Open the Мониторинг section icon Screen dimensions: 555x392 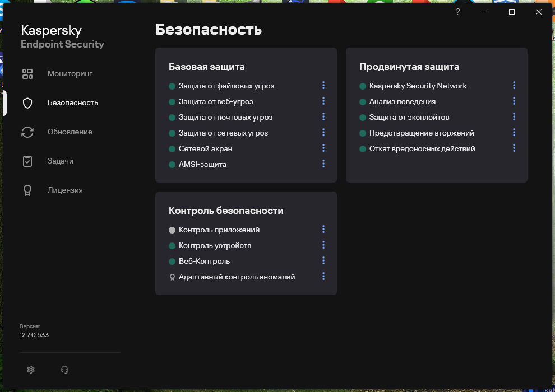pyautogui.click(x=27, y=74)
